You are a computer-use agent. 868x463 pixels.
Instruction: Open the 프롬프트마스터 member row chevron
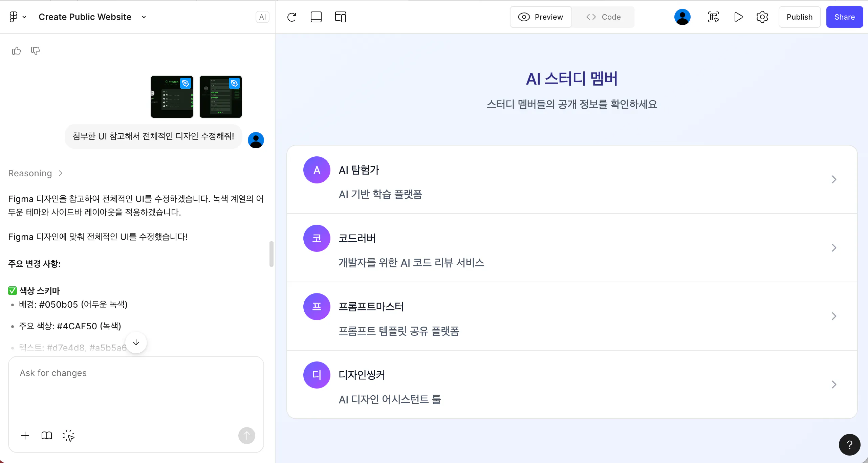pyautogui.click(x=834, y=316)
